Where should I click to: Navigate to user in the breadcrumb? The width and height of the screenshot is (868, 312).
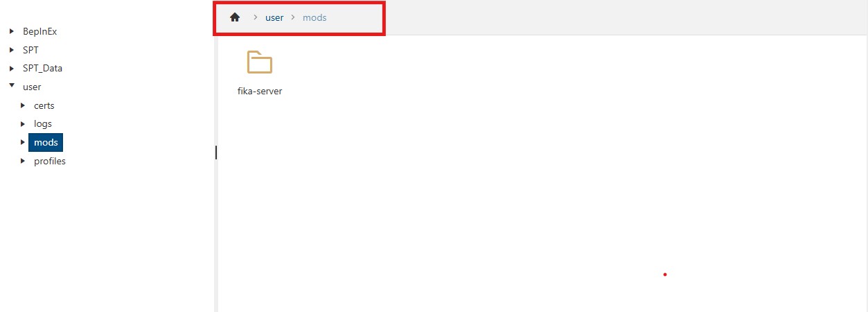tap(274, 17)
